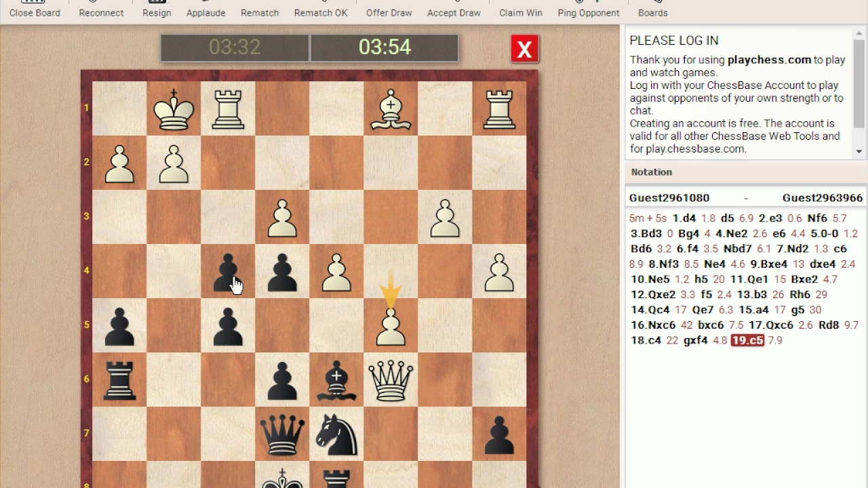Screen dimensions: 868x488
Task: Click player name Guest2963966
Action: (x=823, y=198)
